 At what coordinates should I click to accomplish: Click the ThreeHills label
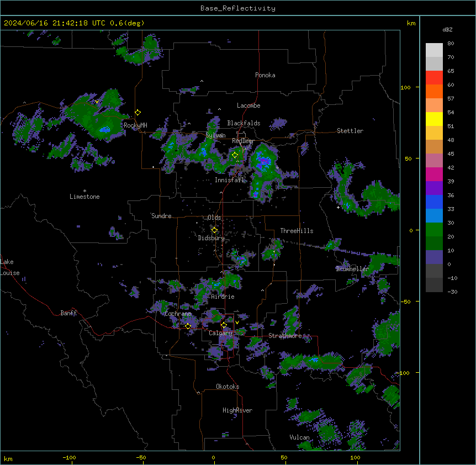[297, 231]
